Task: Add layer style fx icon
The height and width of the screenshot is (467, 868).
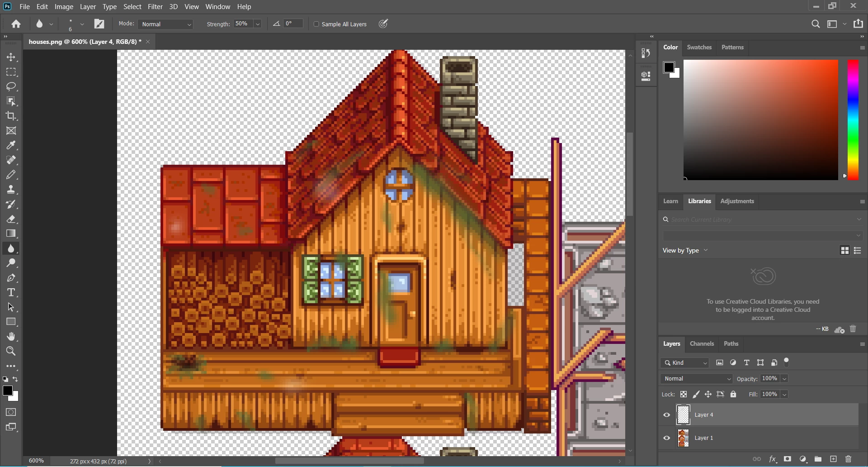Action: (x=773, y=459)
